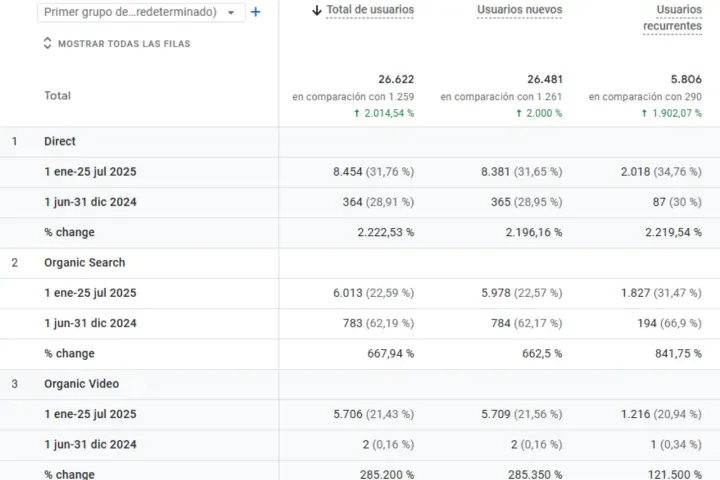Click Organic Video change value 285.200 %
Image resolution: width=720 pixels, height=480 pixels.
click(387, 474)
